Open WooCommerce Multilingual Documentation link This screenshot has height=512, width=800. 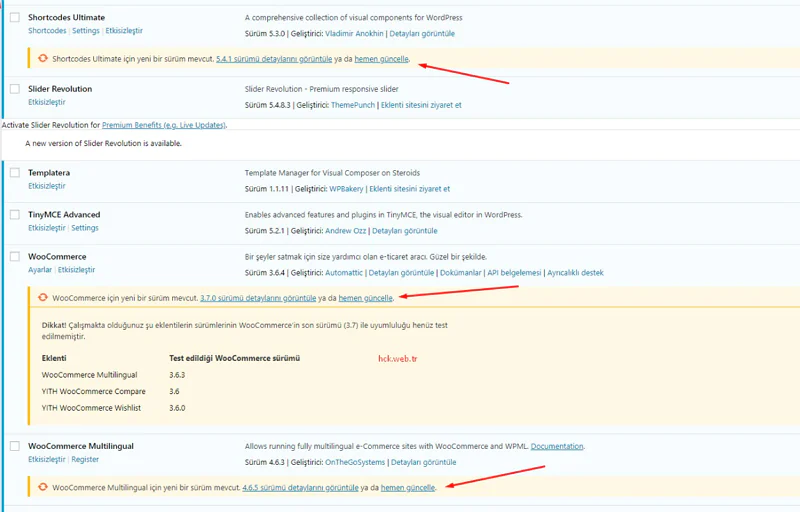point(557,446)
